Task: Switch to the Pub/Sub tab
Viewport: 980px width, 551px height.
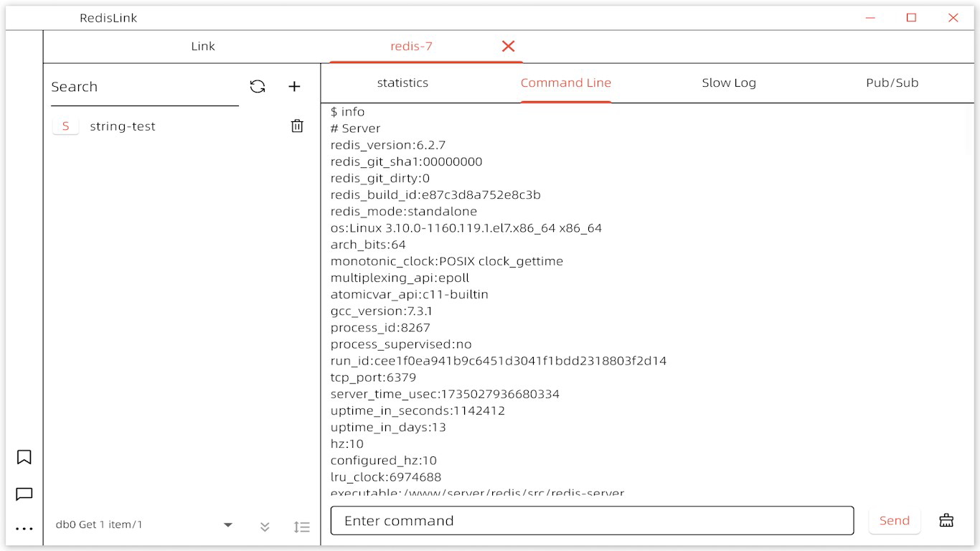Action: [x=892, y=83]
